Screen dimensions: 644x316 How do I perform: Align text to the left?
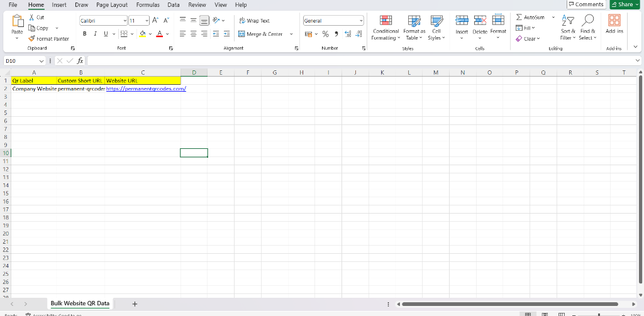(183, 34)
